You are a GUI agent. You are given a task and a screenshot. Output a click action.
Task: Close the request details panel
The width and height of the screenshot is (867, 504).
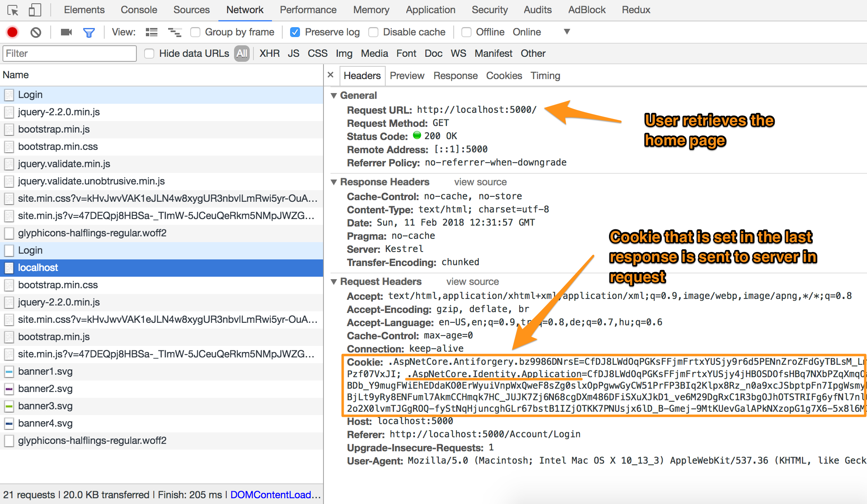point(330,75)
